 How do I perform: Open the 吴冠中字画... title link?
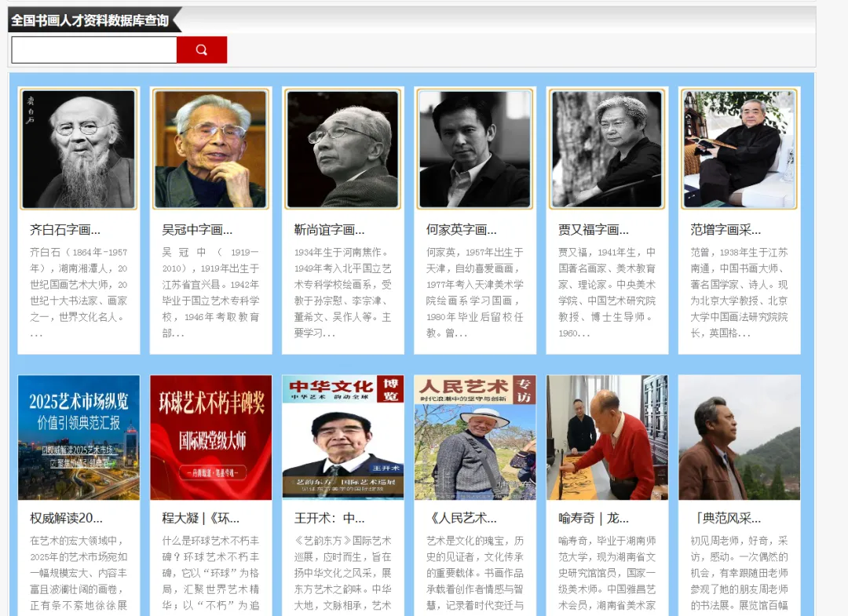197,230
